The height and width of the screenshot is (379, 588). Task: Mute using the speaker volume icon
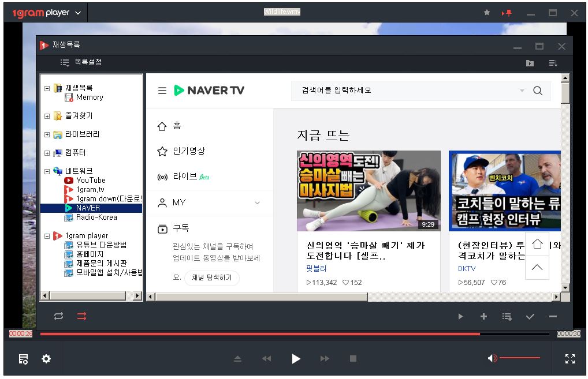click(x=492, y=358)
